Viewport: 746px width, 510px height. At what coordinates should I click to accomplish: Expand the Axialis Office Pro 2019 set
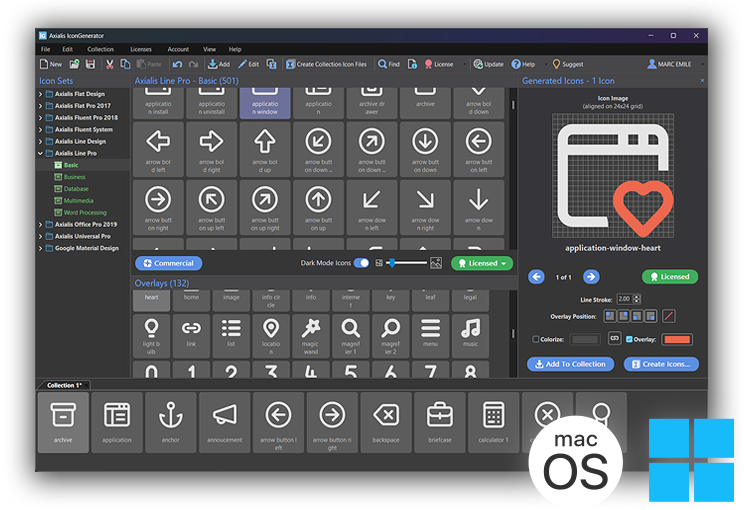point(40,225)
